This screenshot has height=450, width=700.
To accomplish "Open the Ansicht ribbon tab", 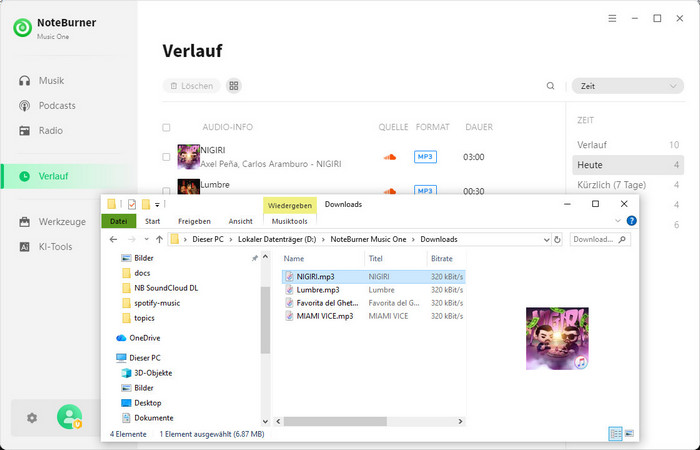I will pyautogui.click(x=241, y=221).
